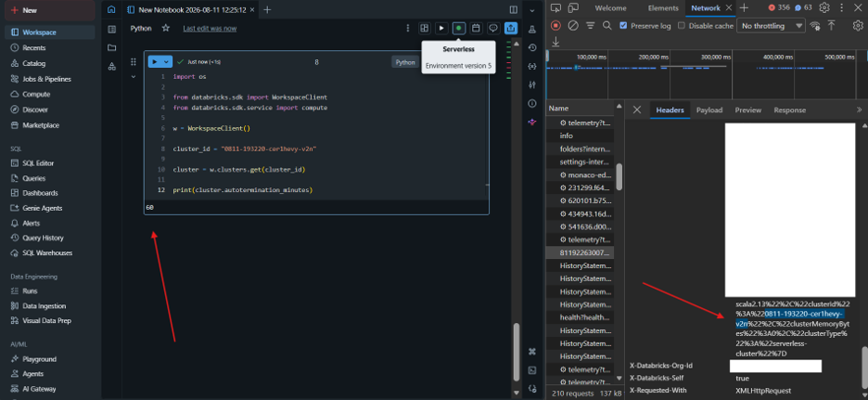Close the New Notebook tab
The width and height of the screenshot is (868, 400).
pos(252,9)
